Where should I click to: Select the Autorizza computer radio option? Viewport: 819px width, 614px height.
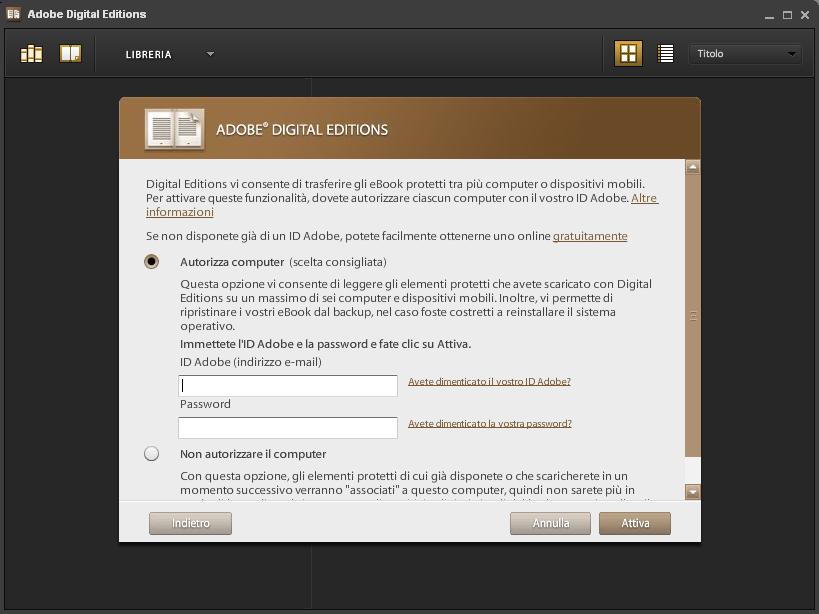point(151,261)
